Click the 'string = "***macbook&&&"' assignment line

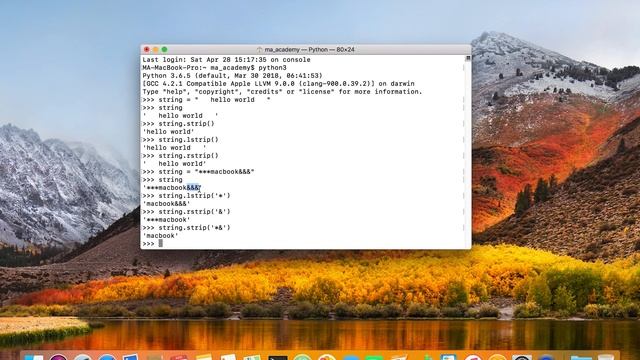point(198,171)
